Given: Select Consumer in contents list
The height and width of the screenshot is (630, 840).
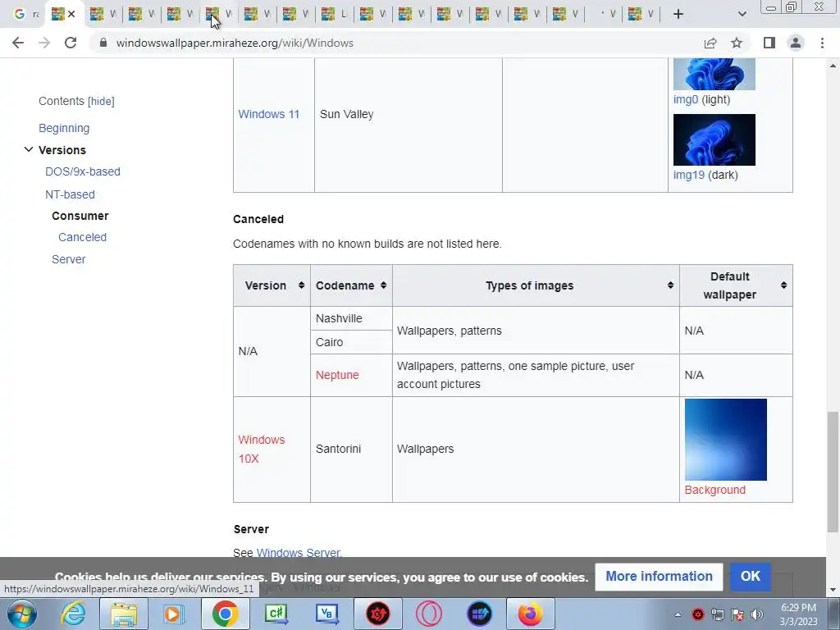Looking at the screenshot, I should point(80,216).
